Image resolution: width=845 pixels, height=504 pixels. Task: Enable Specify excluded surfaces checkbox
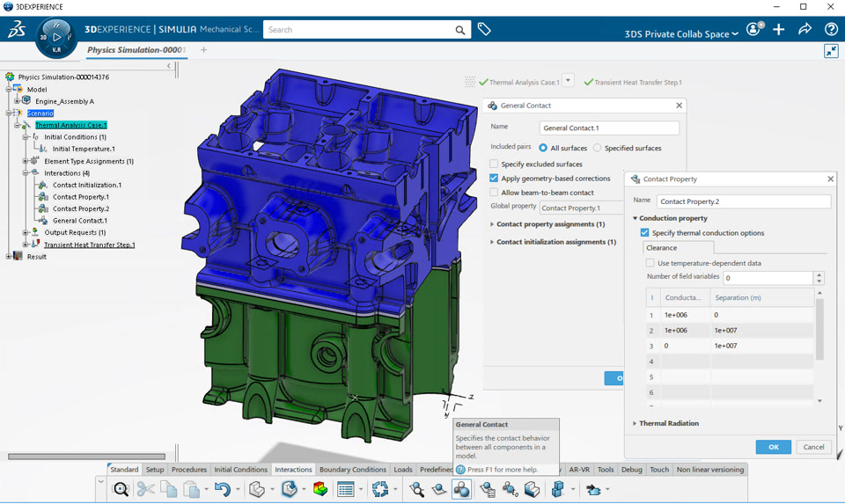[x=494, y=164]
